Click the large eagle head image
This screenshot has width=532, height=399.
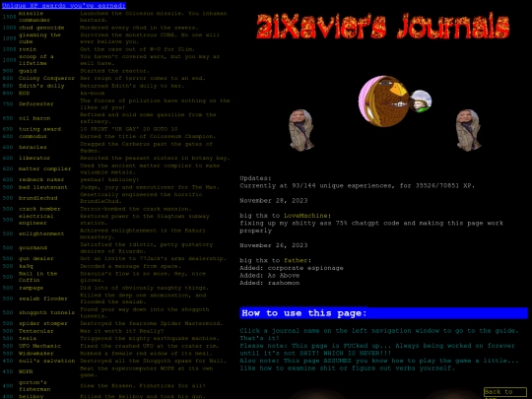384,101
